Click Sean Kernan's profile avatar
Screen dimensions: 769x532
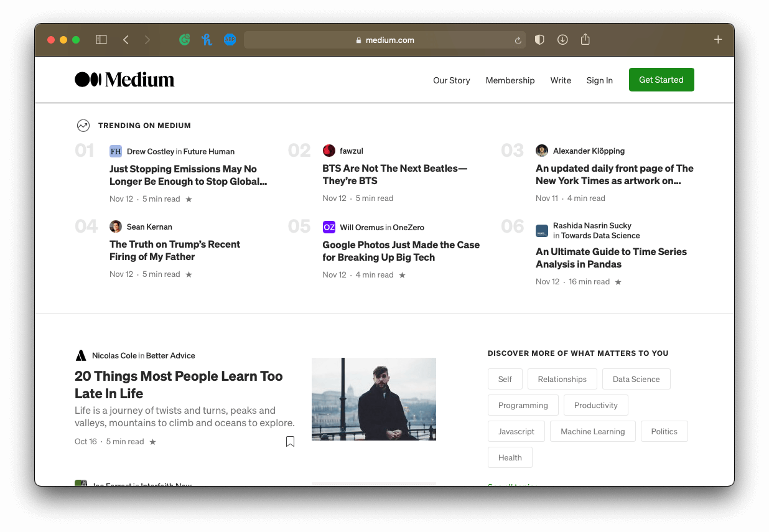coord(116,226)
